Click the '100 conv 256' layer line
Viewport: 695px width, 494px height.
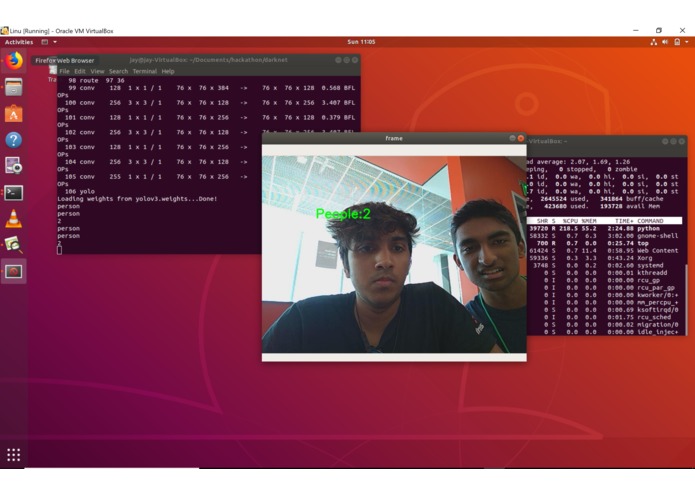(x=210, y=103)
